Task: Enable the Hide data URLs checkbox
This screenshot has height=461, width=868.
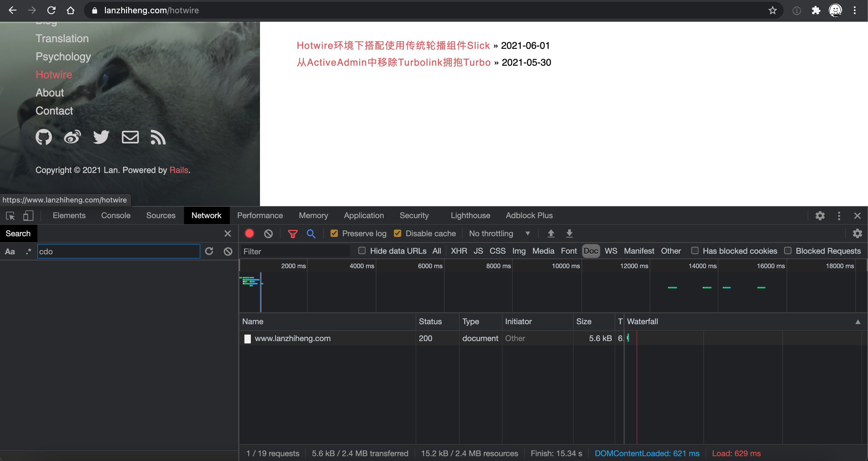Action: (362, 251)
